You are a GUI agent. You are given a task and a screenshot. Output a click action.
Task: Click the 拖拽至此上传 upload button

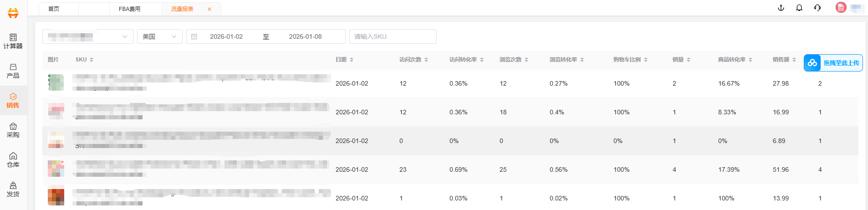833,63
